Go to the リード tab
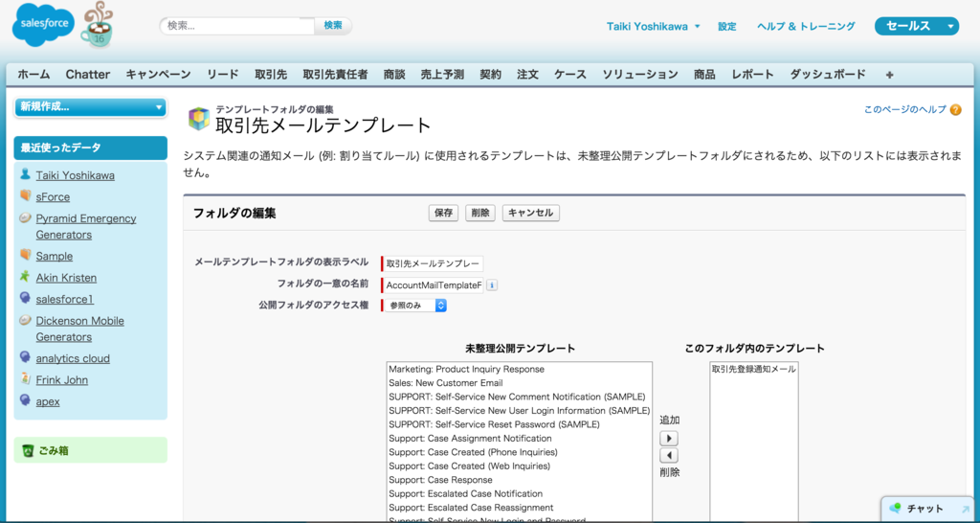 (223, 75)
